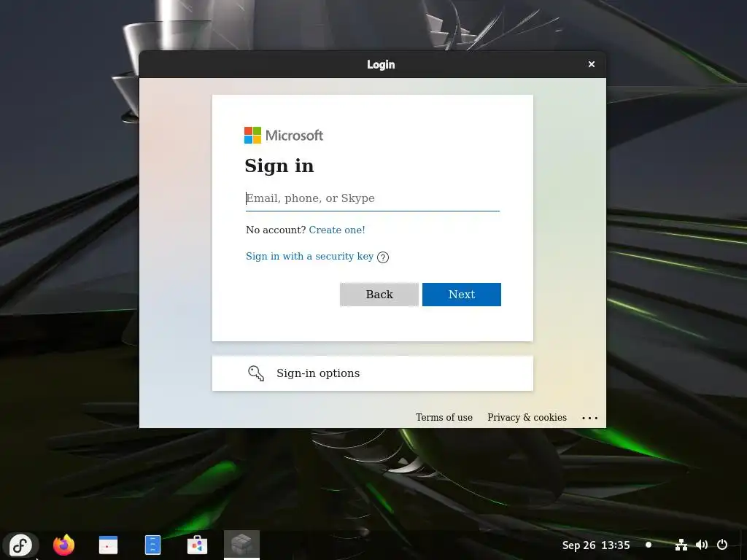This screenshot has height=560, width=747.
Task: Select the running gray cube app in taskbar
Action: point(241,544)
